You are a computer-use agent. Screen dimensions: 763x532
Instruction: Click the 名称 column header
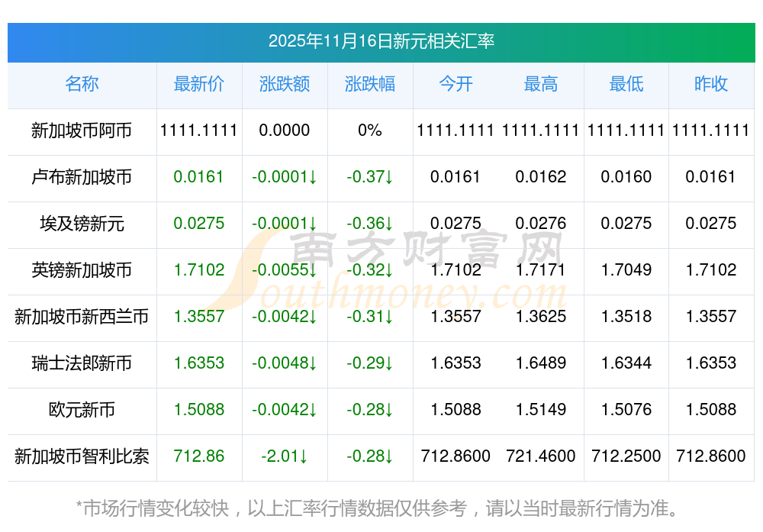tap(82, 84)
